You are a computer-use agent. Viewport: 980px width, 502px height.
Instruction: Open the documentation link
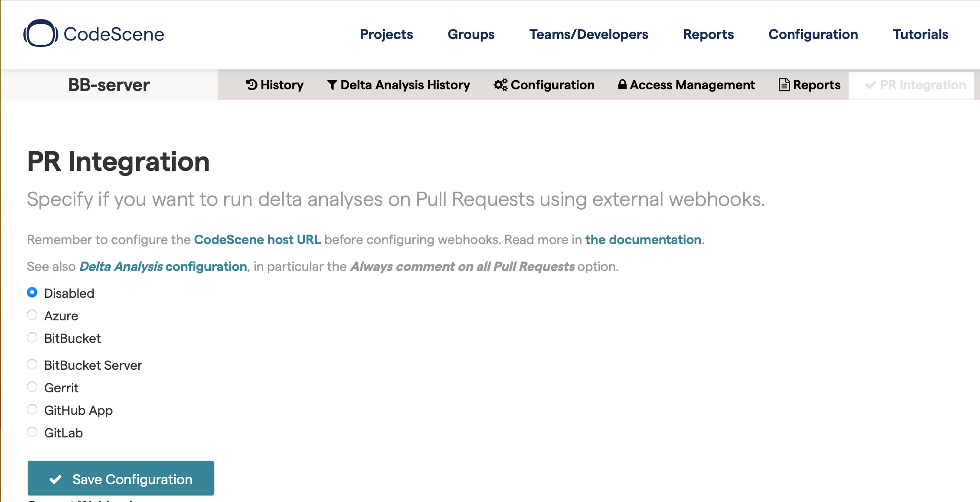[643, 240]
